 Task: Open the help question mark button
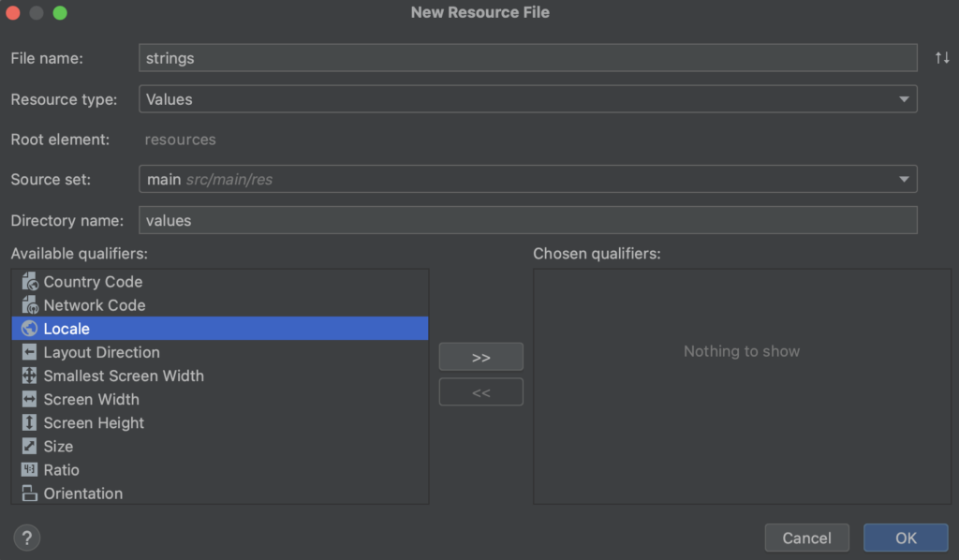26,538
